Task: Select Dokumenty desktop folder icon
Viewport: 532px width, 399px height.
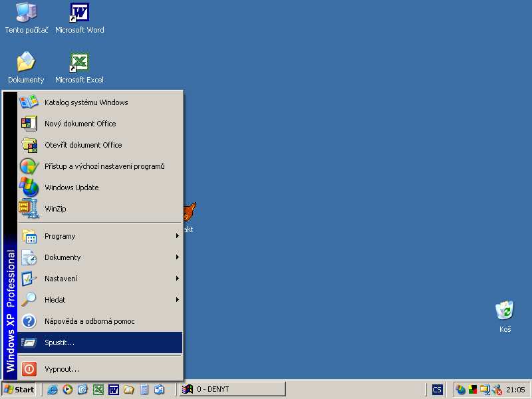Action: pyautogui.click(x=26, y=67)
